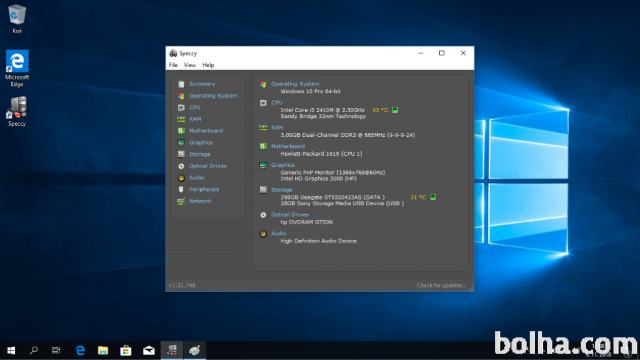Click the Network icon in sidebar
The image size is (640, 360).
coord(181,201)
